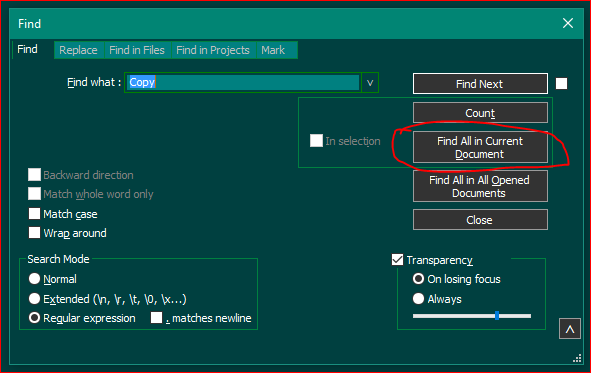Click Find All in Current Document
This screenshot has height=373, width=591.
480,147
